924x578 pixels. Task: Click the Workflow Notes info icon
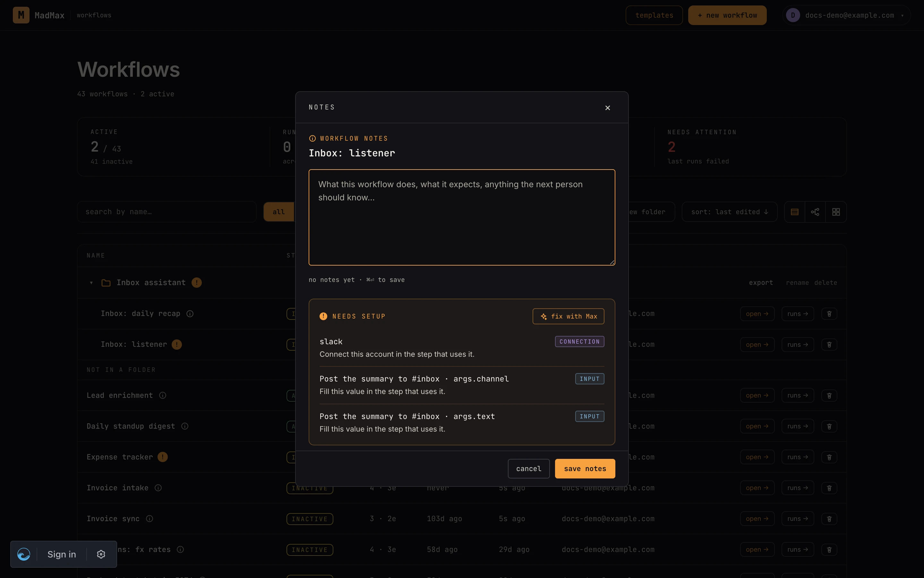[312, 138]
